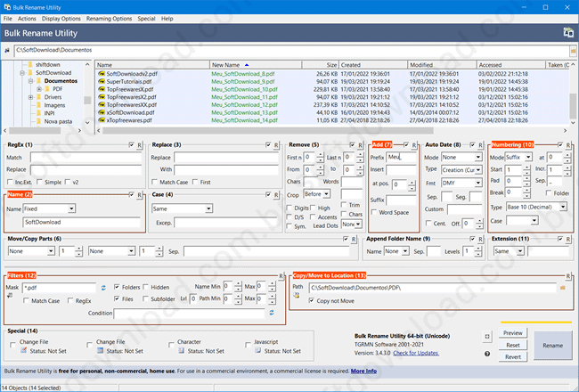Click the refresh icon beside the Condition field

pyautogui.click(x=272, y=313)
